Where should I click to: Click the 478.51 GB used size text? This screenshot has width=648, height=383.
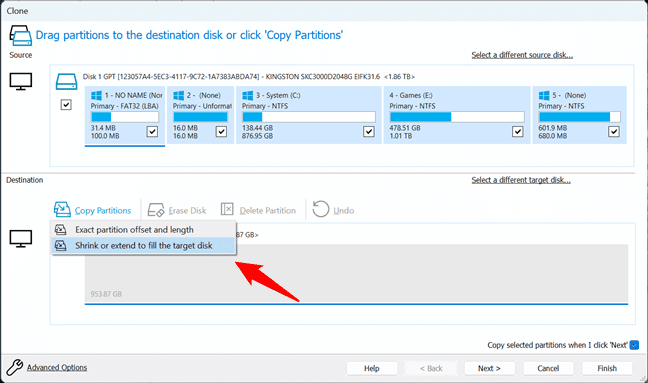point(405,128)
